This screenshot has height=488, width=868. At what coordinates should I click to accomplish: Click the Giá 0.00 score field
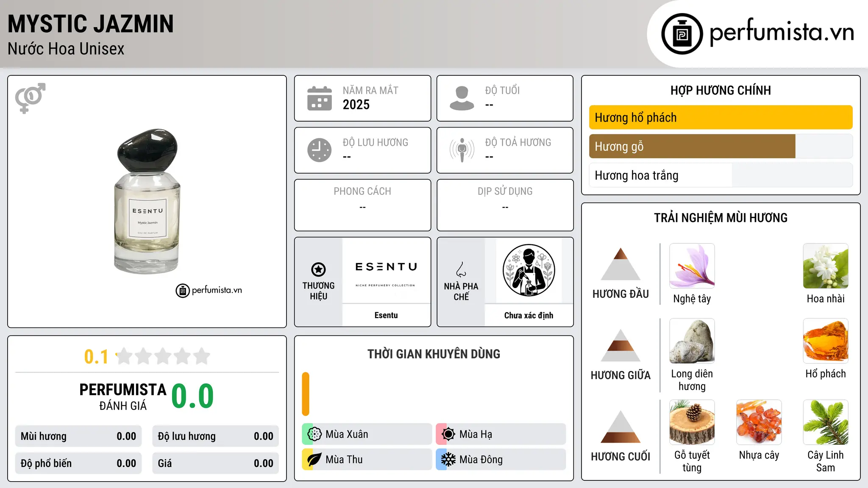215,463
